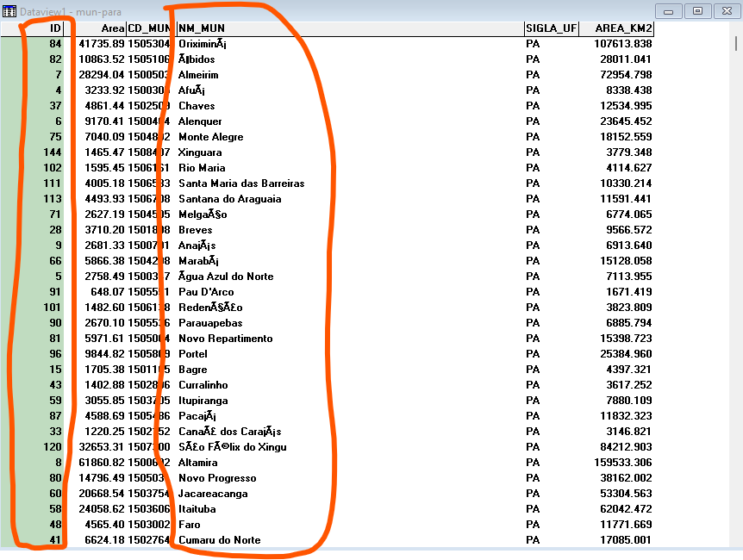The image size is (743, 560).
Task: Click AREA_KM2 value 1671.419
Action: pyautogui.click(x=629, y=292)
